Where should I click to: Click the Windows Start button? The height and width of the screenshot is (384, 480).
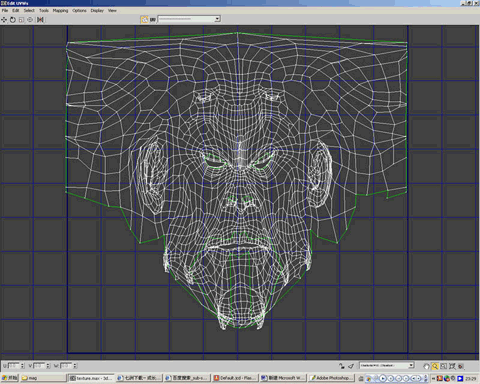point(10,378)
